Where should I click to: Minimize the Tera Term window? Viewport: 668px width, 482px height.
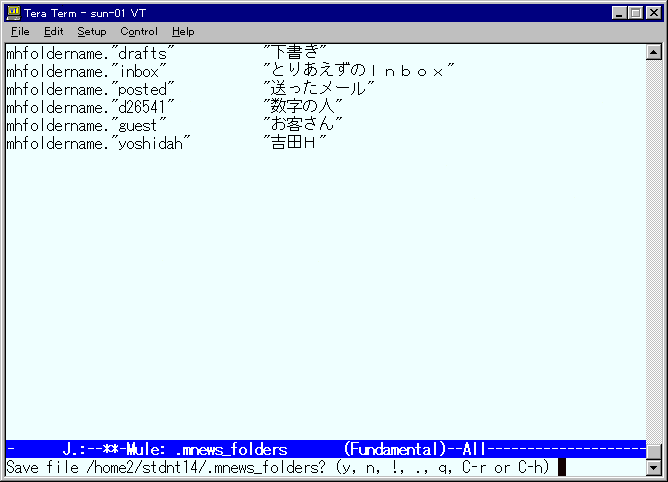[619, 13]
